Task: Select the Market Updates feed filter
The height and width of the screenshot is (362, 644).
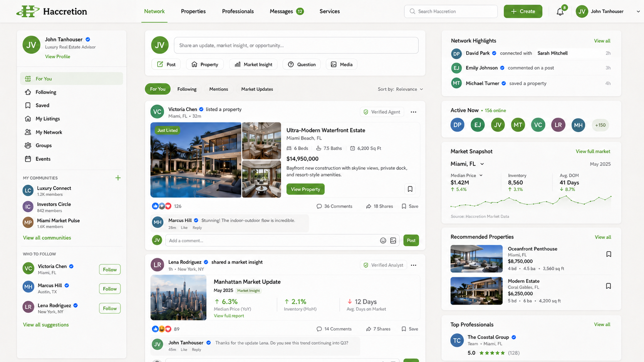Action: pos(257,89)
